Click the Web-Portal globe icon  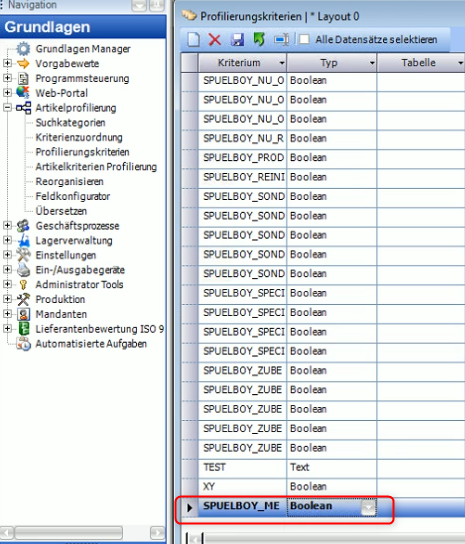[x=23, y=93]
